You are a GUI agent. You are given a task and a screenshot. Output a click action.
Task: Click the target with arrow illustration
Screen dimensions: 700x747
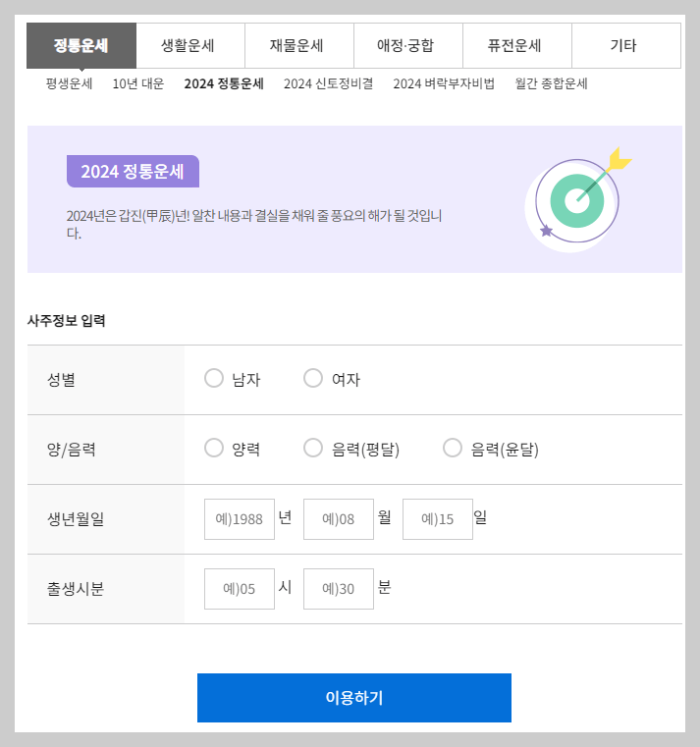pos(577,200)
